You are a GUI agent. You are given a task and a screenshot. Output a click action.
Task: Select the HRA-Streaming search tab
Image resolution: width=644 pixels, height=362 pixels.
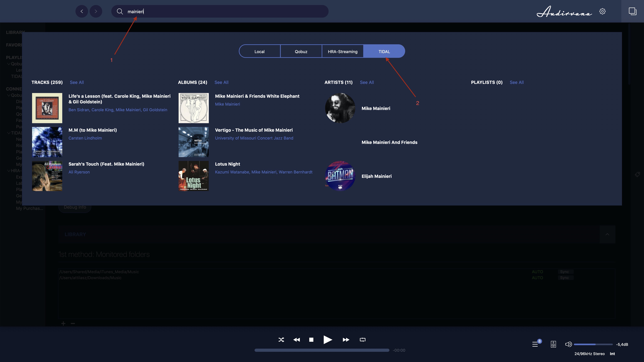342,52
